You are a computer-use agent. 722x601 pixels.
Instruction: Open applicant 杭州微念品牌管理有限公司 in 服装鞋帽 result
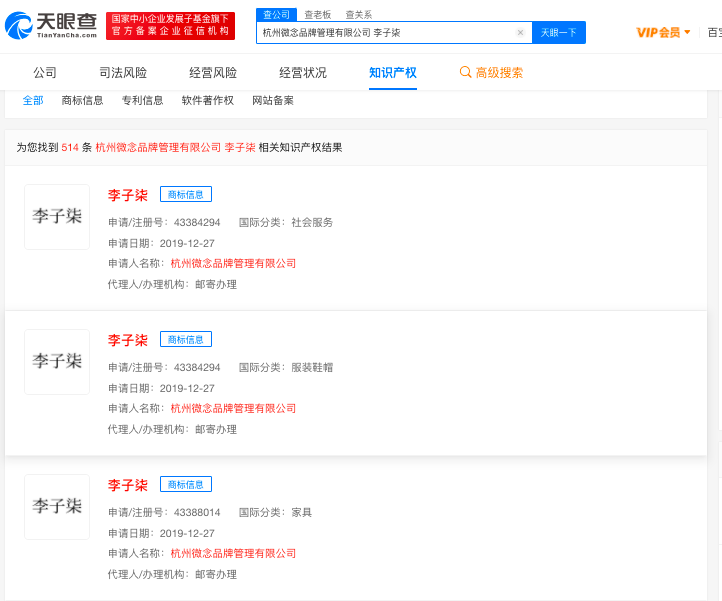point(233,408)
